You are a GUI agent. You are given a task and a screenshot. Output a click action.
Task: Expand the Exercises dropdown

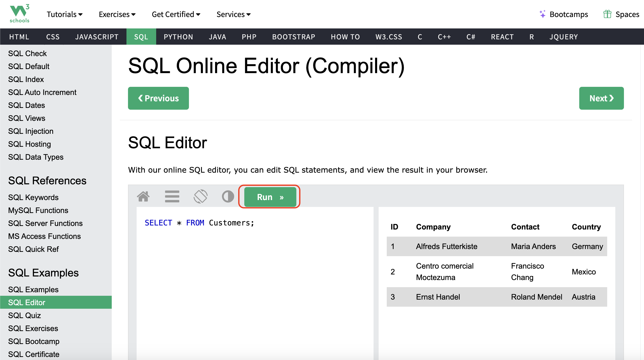[117, 14]
